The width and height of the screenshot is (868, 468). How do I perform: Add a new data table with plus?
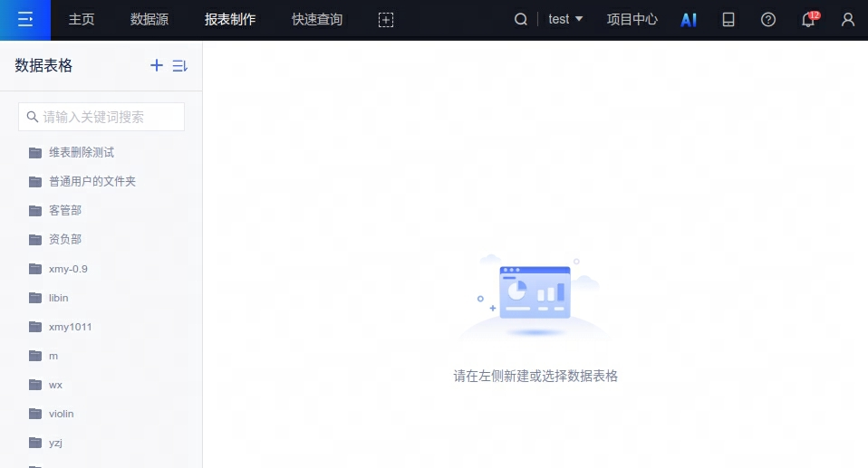[157, 65]
